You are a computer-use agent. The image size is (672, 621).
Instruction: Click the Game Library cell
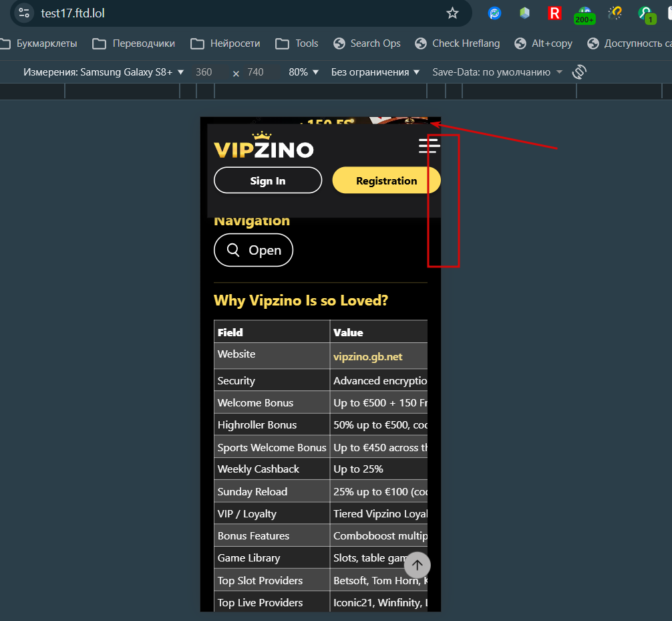click(x=272, y=558)
